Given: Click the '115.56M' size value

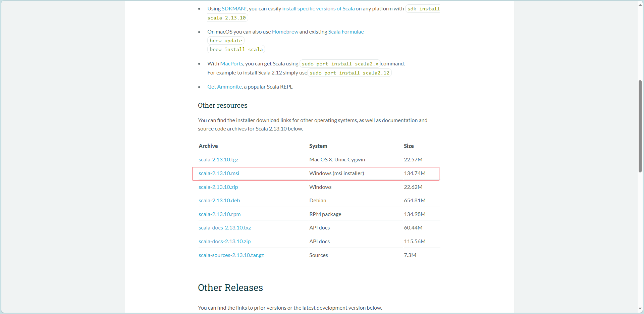Looking at the screenshot, I should coord(415,242).
